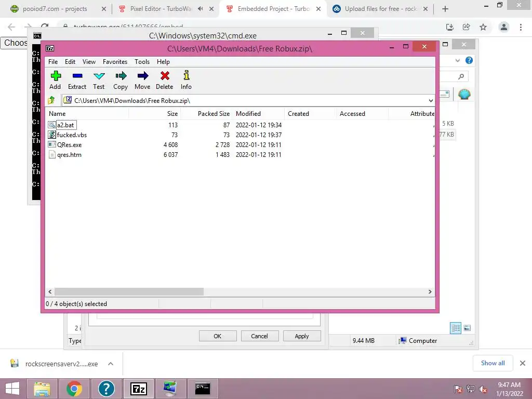
Task: Open Chrome from the taskbar
Action: click(74, 389)
